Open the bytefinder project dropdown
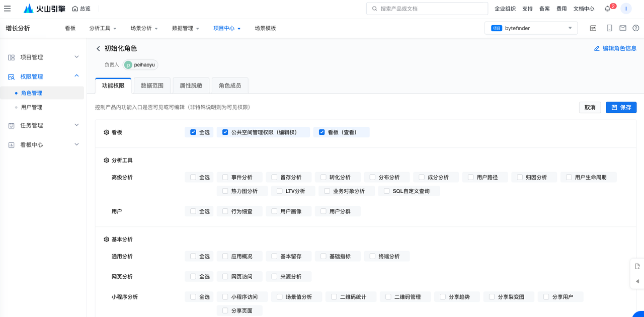Viewport: 644px width, 317px height. tap(531, 28)
